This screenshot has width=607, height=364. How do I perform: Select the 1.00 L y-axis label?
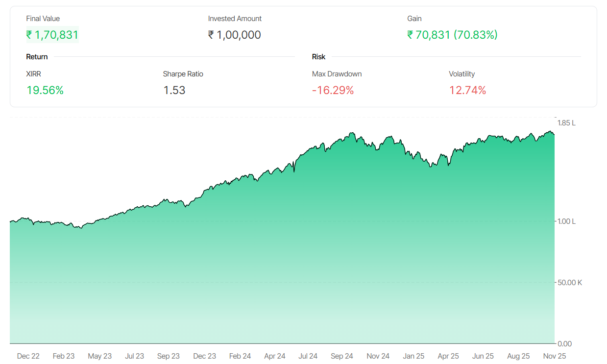(x=566, y=221)
